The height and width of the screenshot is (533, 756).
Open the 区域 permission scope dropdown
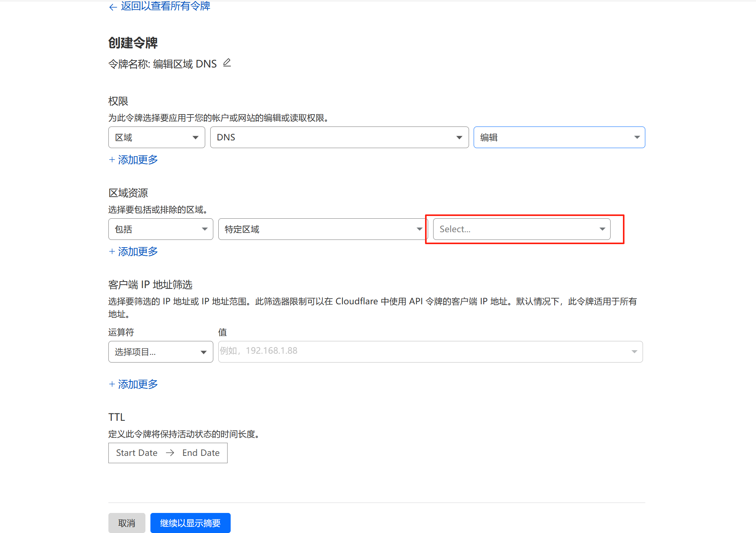point(157,137)
